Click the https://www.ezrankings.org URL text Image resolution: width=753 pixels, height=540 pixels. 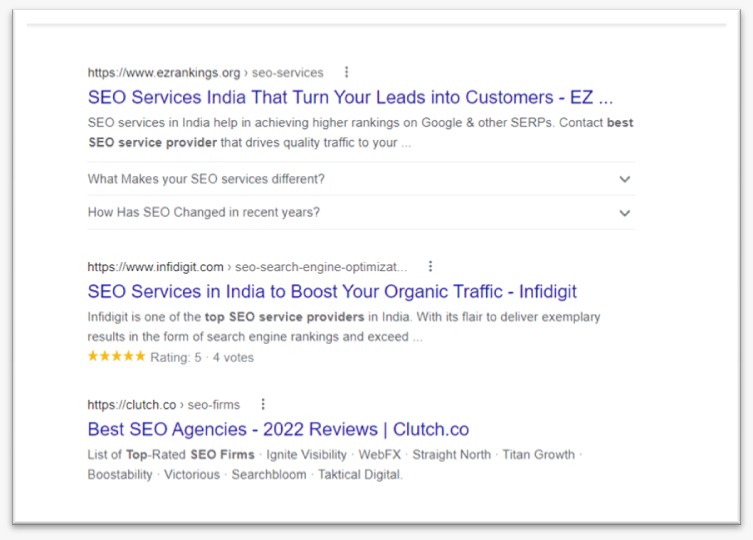pyautogui.click(x=164, y=73)
